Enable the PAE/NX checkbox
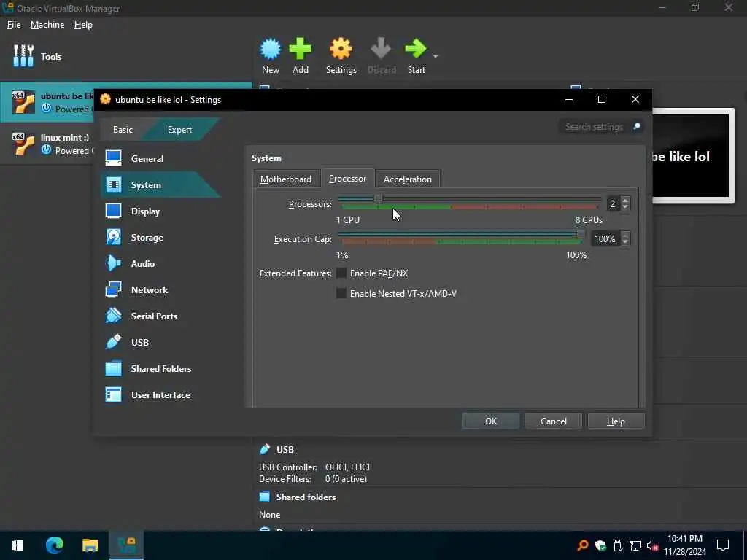The width and height of the screenshot is (747, 560). point(341,273)
